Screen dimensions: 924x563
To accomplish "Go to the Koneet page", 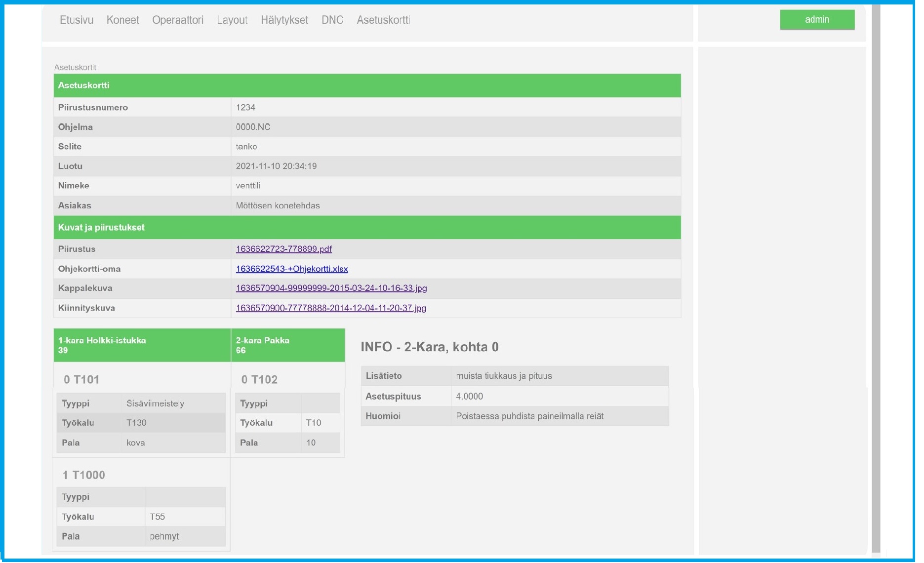I will [x=123, y=20].
